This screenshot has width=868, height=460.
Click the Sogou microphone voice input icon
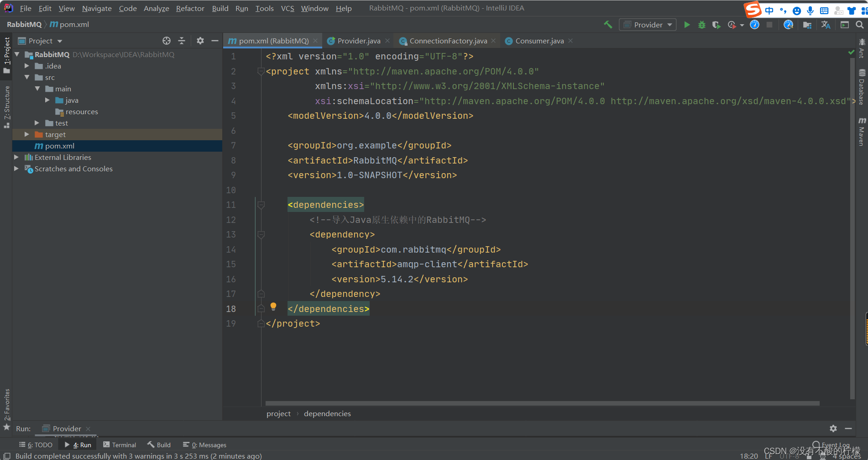[x=810, y=11]
